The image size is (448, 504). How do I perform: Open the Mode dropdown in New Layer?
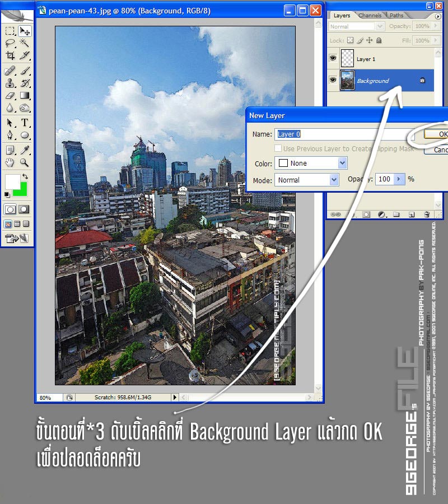click(x=334, y=180)
